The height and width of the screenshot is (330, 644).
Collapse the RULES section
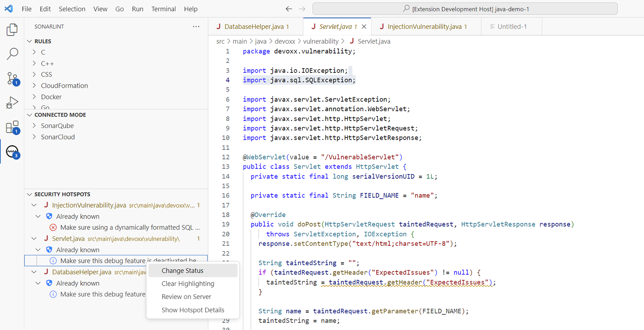click(x=30, y=41)
